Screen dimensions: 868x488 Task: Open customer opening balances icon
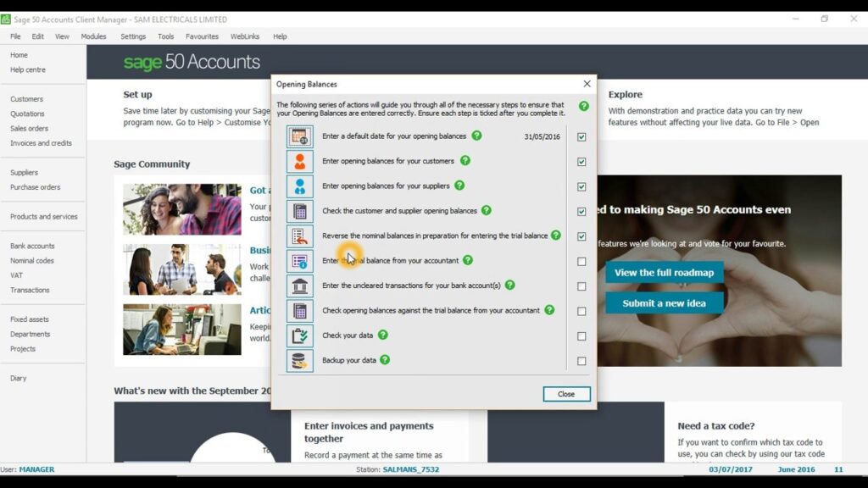(x=299, y=162)
